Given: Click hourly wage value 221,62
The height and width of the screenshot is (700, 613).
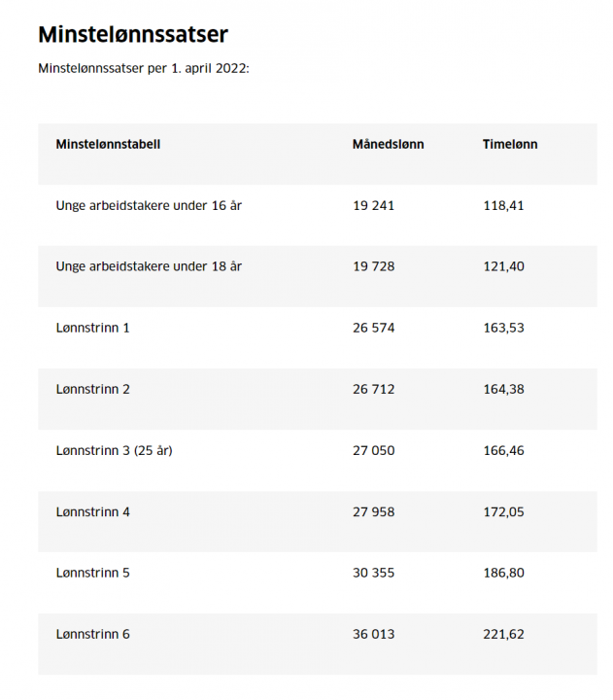Looking at the screenshot, I should tap(503, 634).
